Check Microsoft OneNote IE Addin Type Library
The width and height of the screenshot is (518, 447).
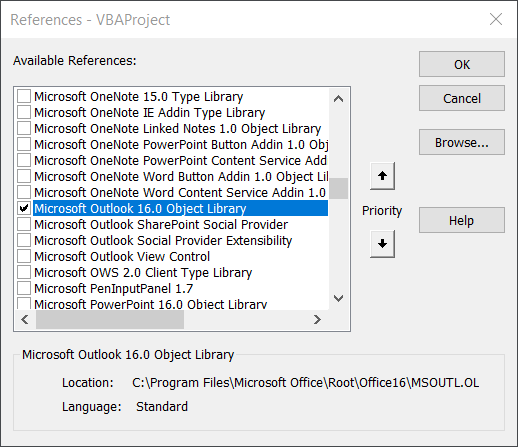tap(24, 112)
